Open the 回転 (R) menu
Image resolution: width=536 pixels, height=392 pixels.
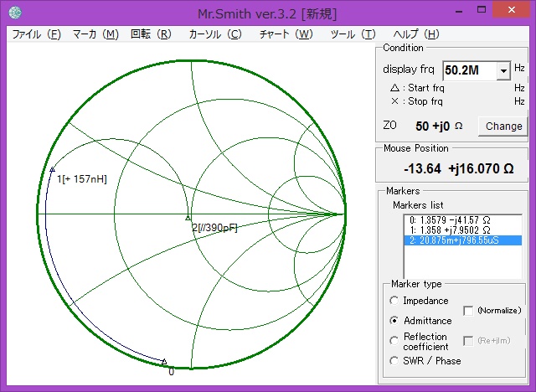pyautogui.click(x=151, y=34)
